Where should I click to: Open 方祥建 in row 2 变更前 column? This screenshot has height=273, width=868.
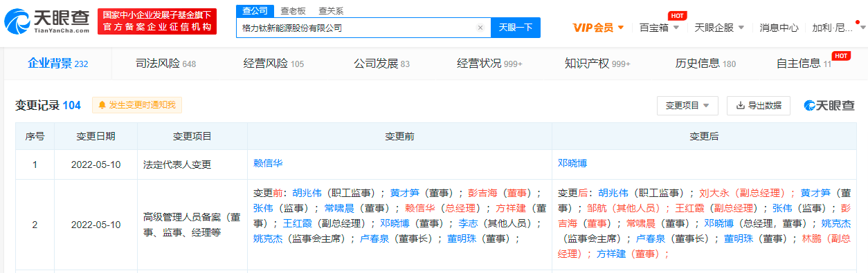[x=511, y=208]
